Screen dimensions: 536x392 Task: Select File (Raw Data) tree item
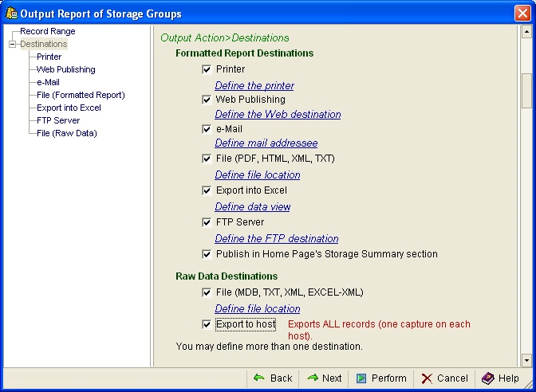tap(67, 133)
